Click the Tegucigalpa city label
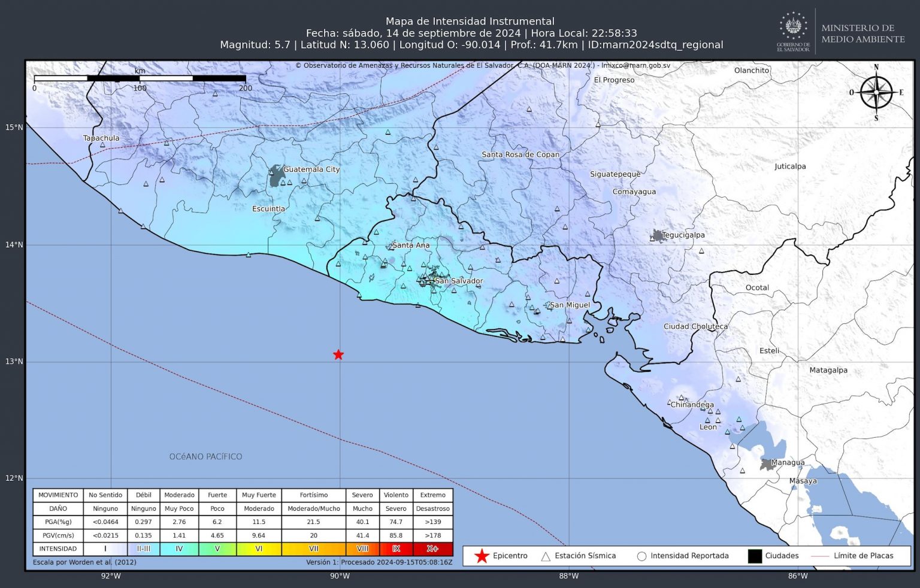Screen dimensions: 920x588 pyautogui.click(x=683, y=235)
